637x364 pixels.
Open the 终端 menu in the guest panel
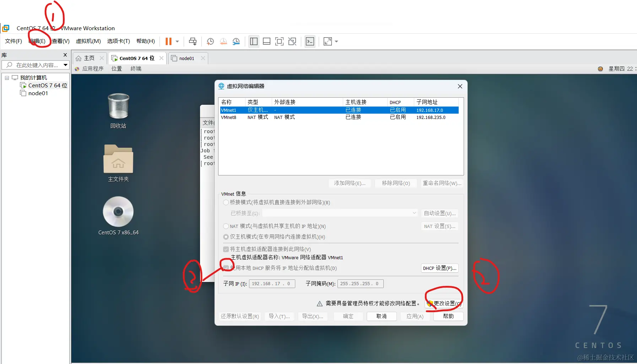click(136, 69)
